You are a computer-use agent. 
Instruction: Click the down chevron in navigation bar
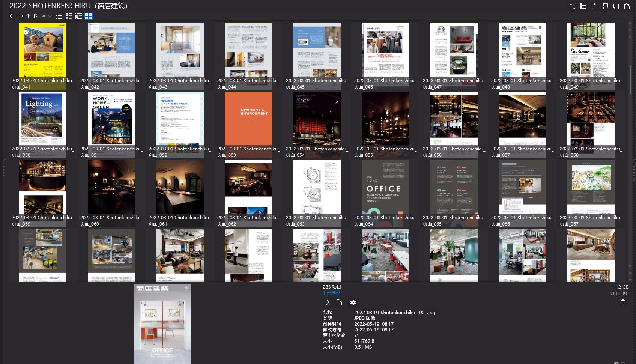50,16
